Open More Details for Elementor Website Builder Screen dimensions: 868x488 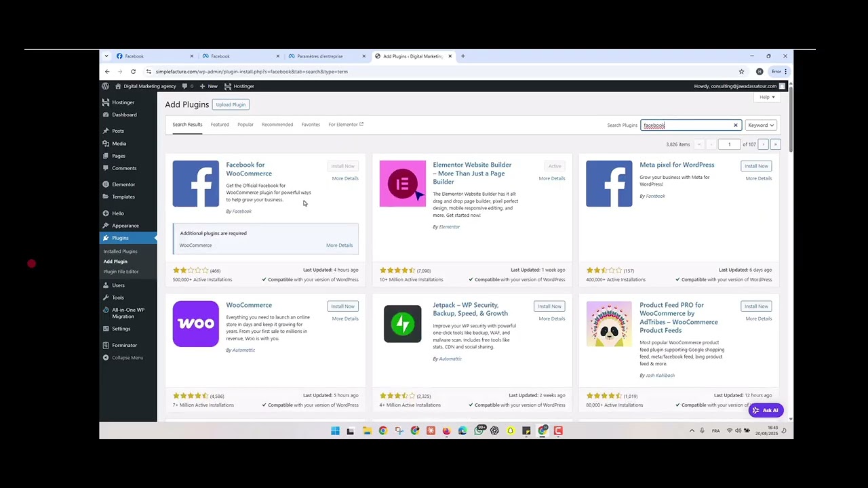click(552, 178)
